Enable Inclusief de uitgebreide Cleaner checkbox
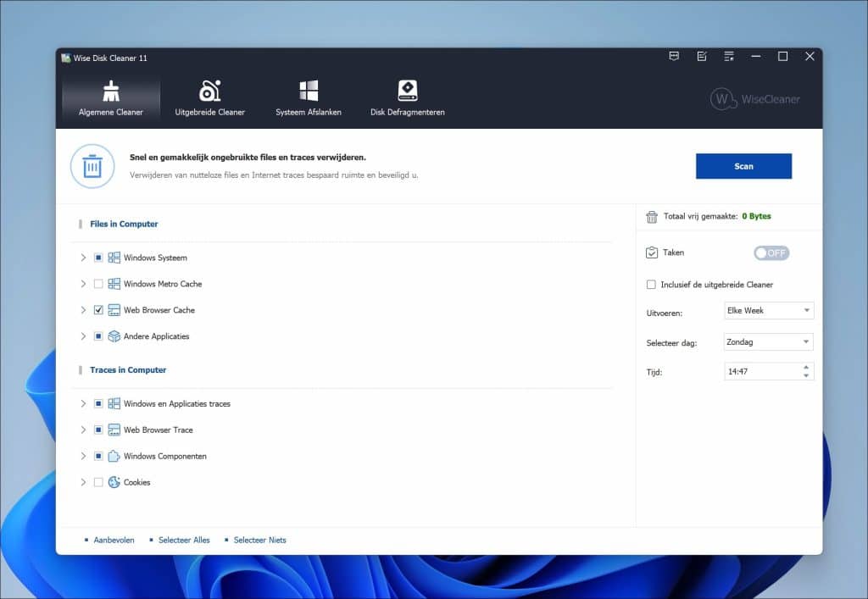868x599 pixels. (651, 285)
